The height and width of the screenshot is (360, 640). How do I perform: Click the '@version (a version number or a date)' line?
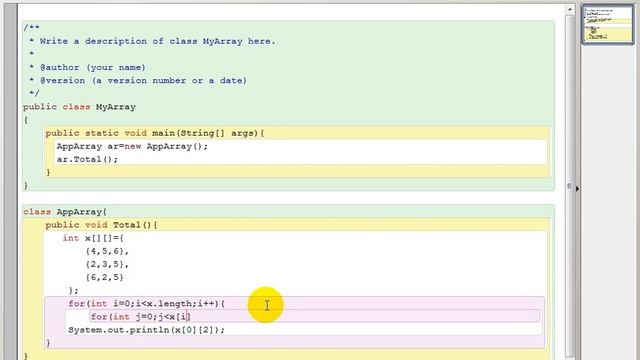tap(143, 80)
